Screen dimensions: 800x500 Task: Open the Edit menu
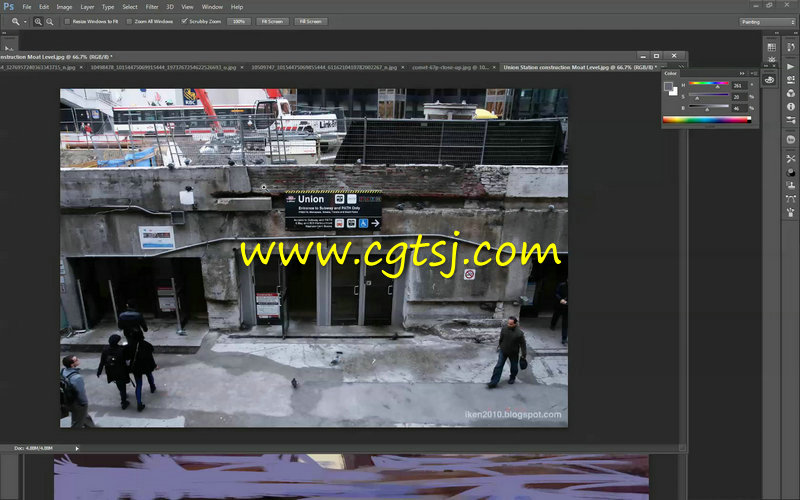coord(44,7)
